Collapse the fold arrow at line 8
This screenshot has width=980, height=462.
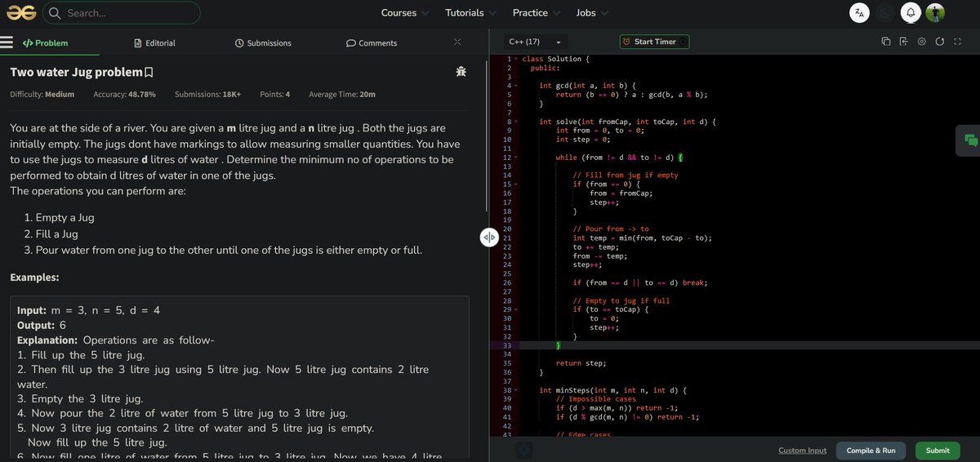(x=516, y=122)
